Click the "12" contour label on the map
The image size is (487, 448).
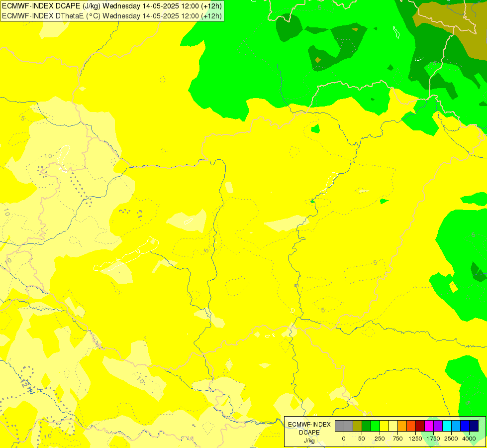24,384
